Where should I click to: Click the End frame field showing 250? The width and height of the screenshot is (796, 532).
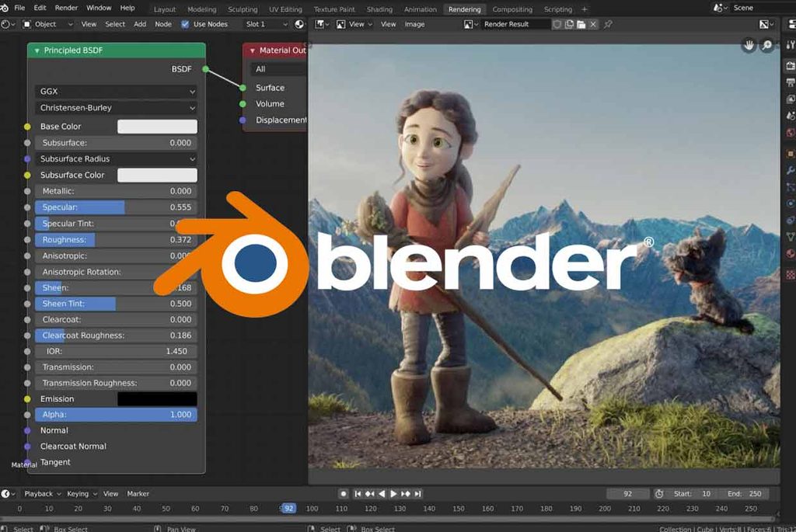744,493
